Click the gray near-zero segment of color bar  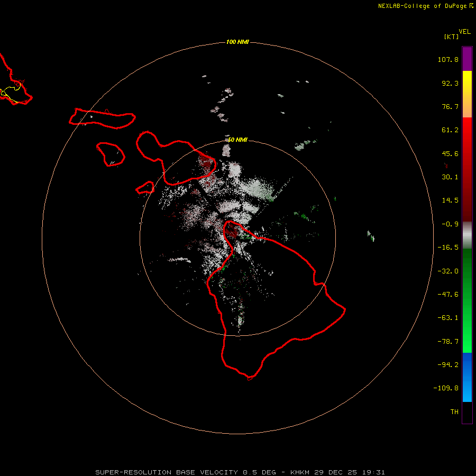[467, 235]
